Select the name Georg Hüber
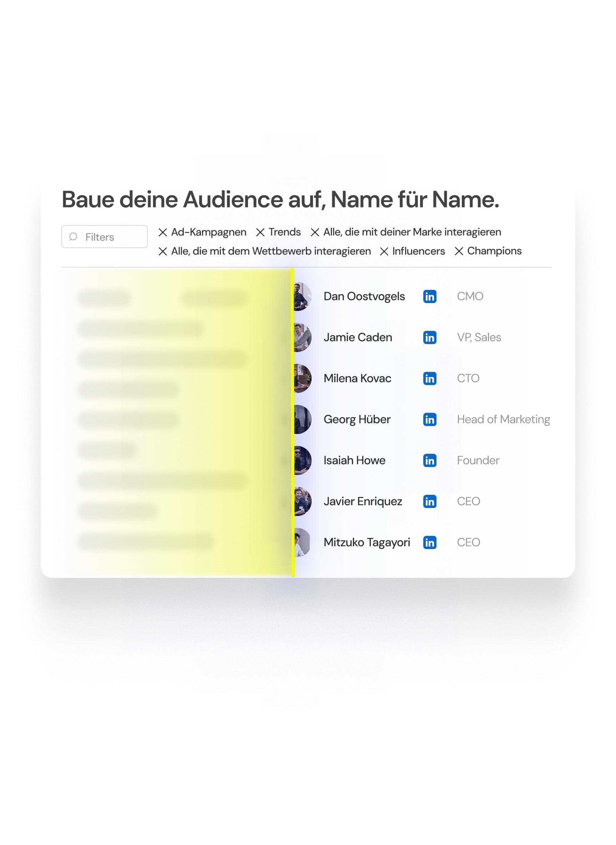 pyautogui.click(x=357, y=419)
